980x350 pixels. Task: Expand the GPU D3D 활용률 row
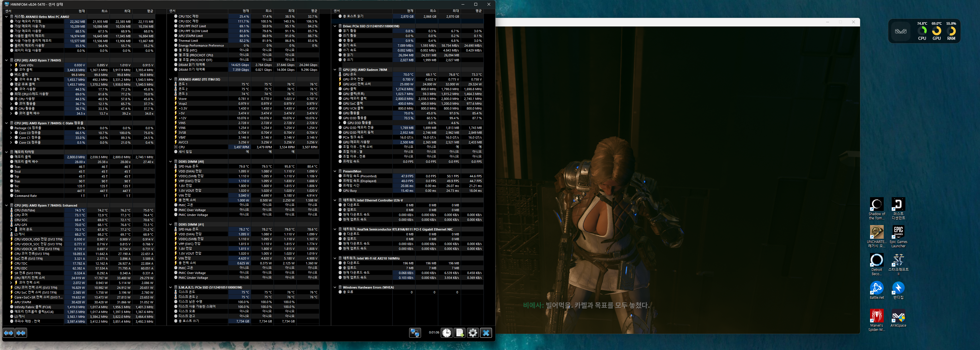coord(340,123)
